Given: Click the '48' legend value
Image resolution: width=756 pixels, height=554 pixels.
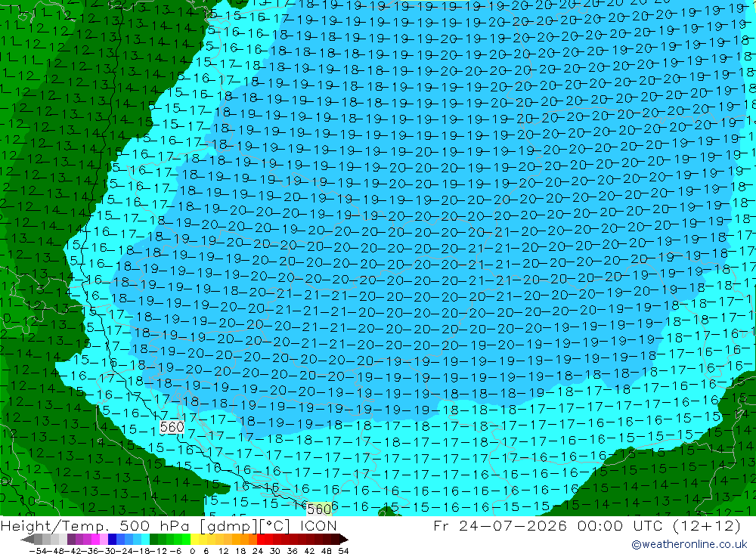Looking at the screenshot, I should click(x=327, y=551).
